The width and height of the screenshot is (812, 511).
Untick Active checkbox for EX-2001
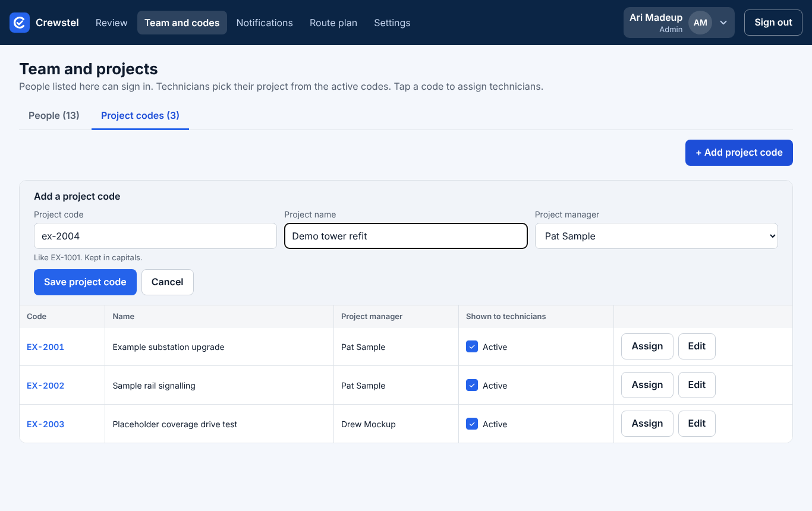[472, 346]
